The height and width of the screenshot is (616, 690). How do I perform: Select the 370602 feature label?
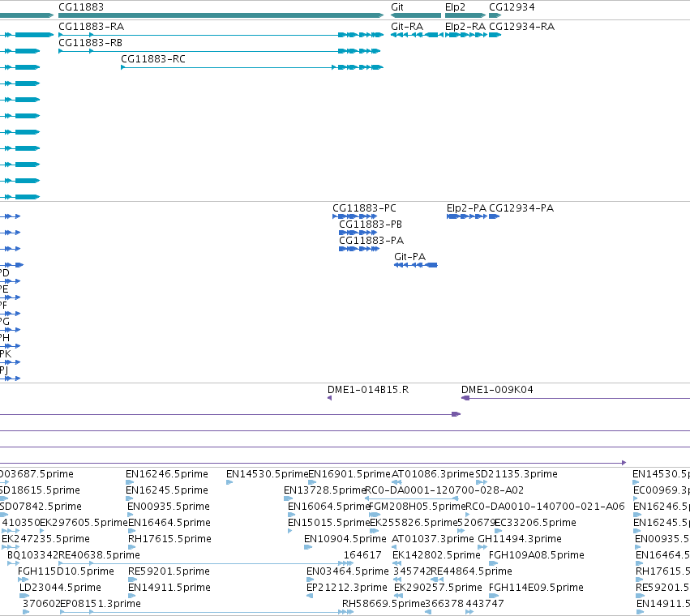[41, 604]
